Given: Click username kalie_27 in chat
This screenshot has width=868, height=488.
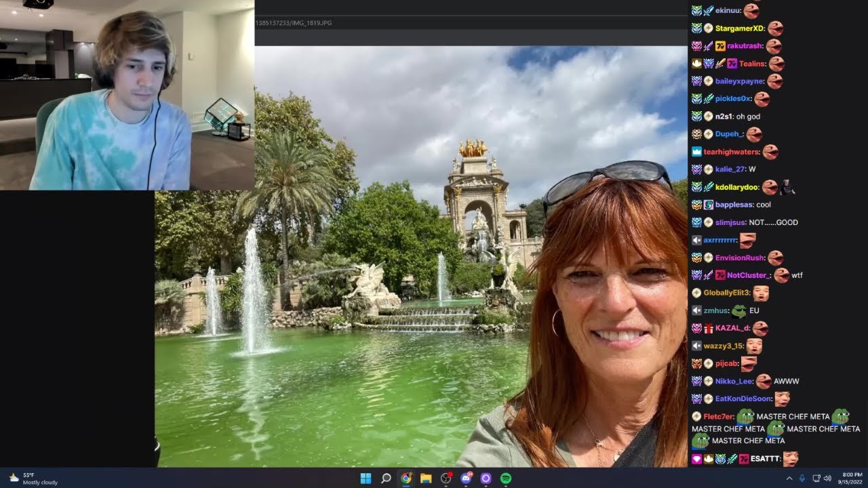Looking at the screenshot, I should click(730, 169).
